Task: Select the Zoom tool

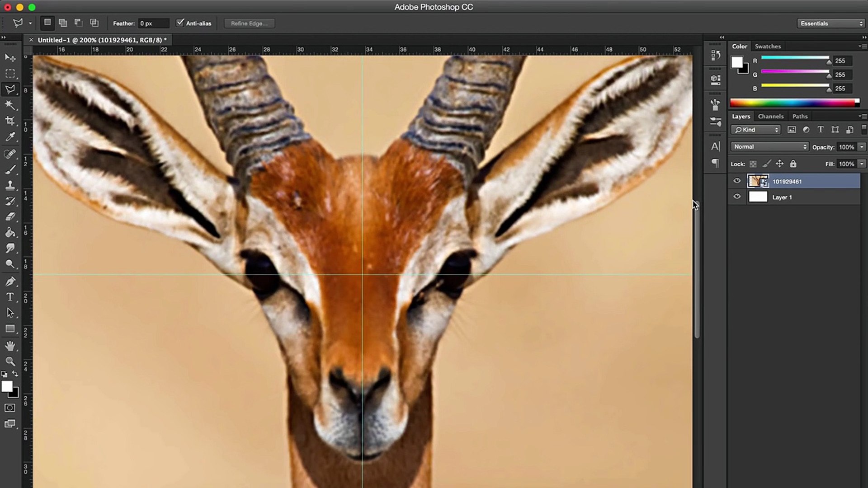Action: click(10, 361)
